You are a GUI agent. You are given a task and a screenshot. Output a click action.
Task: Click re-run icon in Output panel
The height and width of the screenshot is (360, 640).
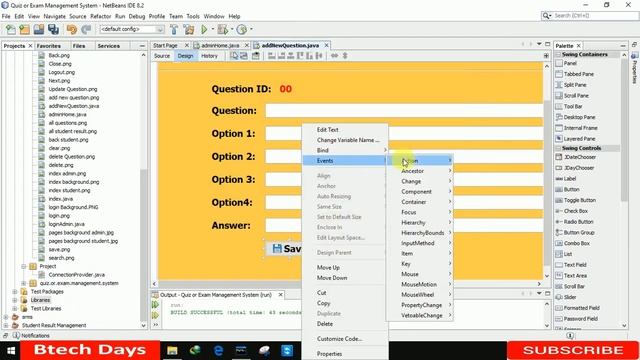click(155, 304)
